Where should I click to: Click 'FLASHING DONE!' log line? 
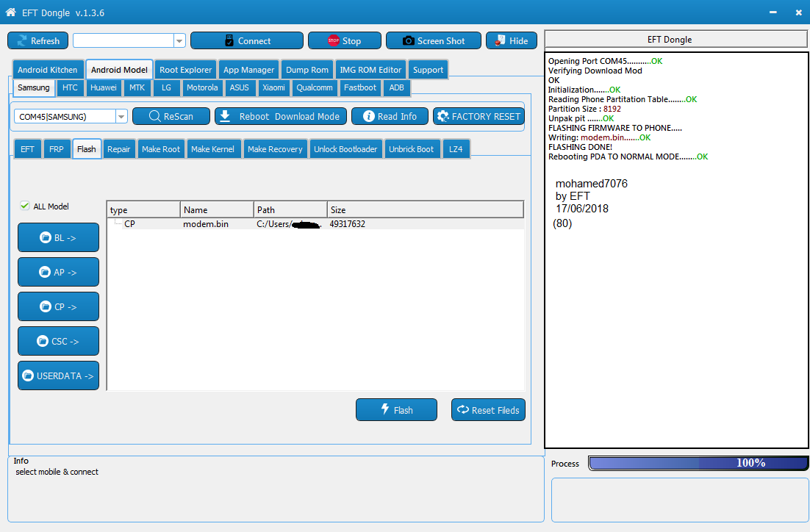tap(580, 147)
